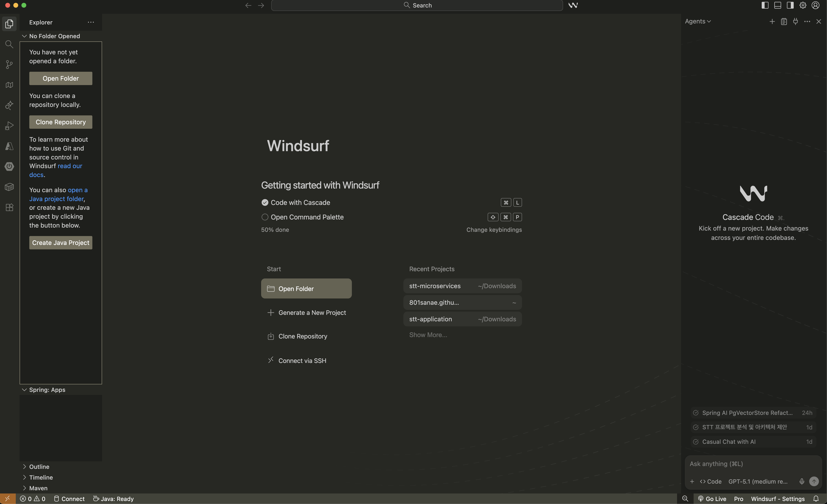The height and width of the screenshot is (504, 827).
Task: Open the Source Control view
Action: pos(9,64)
